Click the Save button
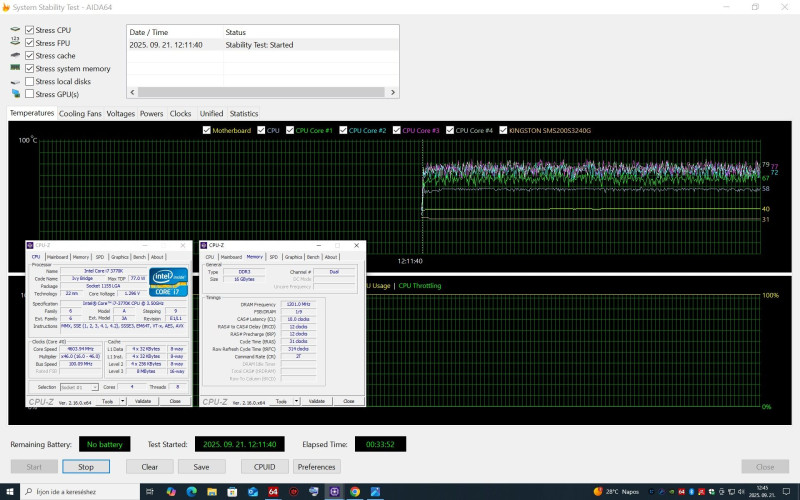 tap(201, 466)
